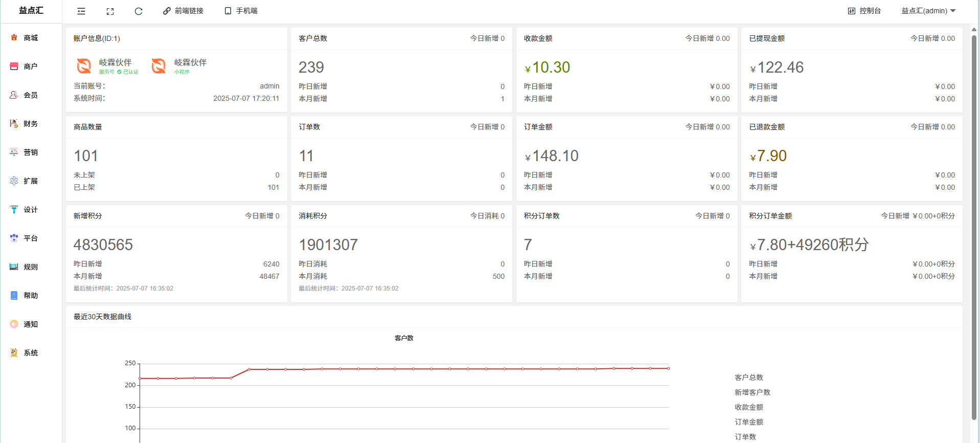The image size is (980, 443).
Task: Click the 前端链接 frontend link
Action: (x=183, y=11)
